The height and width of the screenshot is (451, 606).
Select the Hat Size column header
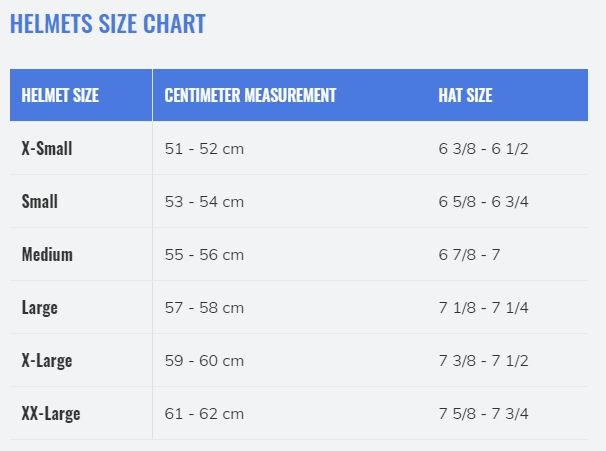(x=465, y=95)
